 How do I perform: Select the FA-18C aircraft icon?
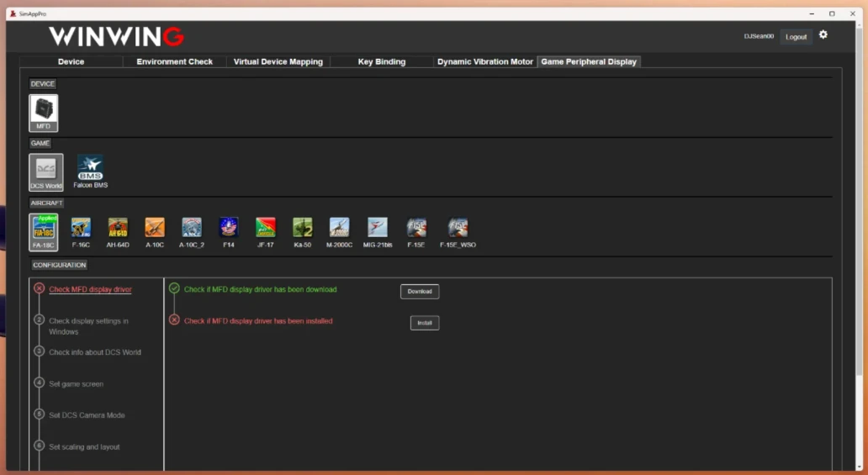click(x=43, y=232)
